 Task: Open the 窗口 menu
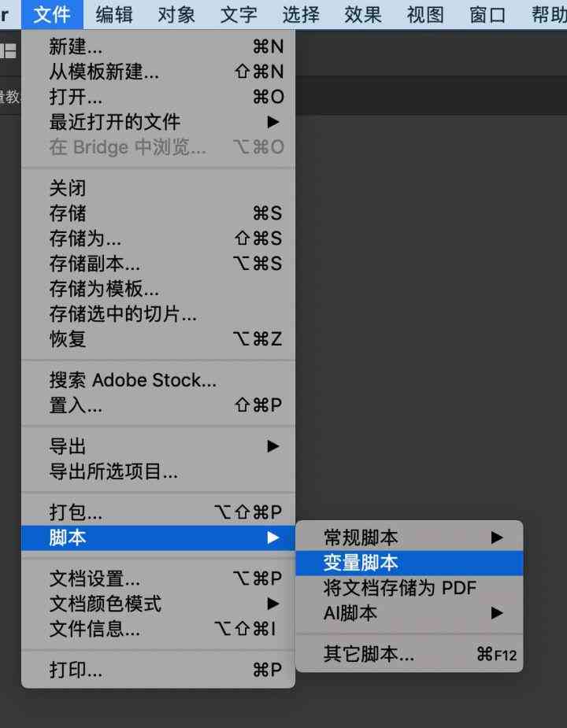click(487, 15)
